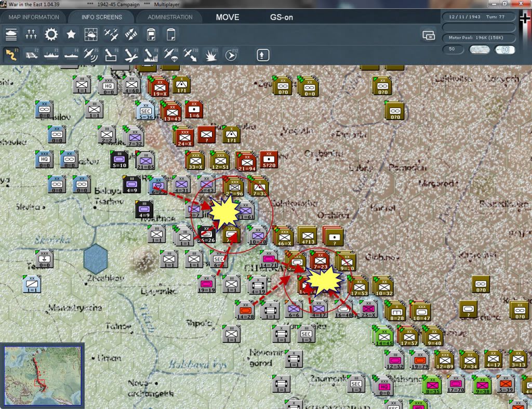The width and height of the screenshot is (532, 409).
Task: Select the red Soviet unit 24=X
Action: click(184, 137)
